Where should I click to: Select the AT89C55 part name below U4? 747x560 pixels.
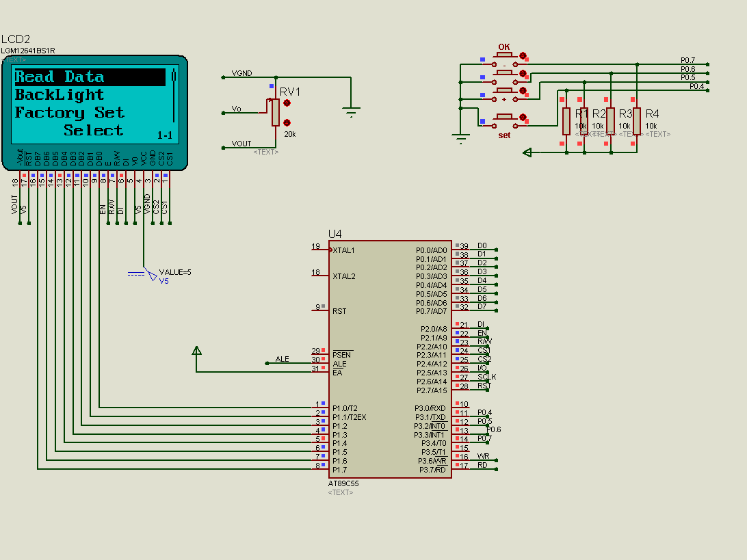[x=343, y=483]
